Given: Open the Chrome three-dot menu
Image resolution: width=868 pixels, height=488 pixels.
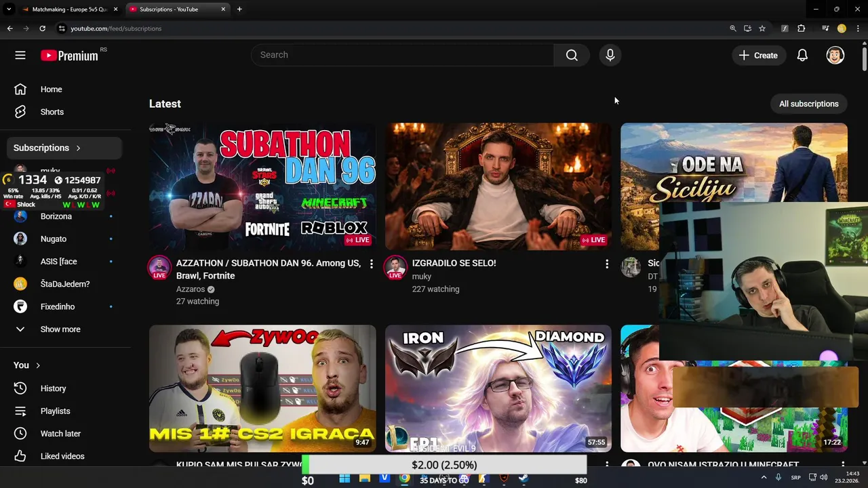Looking at the screenshot, I should tap(858, 28).
